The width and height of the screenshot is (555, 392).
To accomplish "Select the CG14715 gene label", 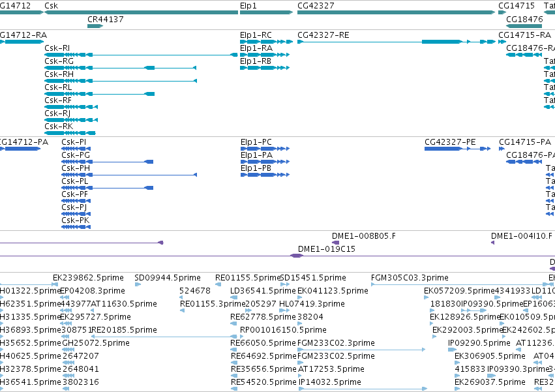I will coord(517,6).
